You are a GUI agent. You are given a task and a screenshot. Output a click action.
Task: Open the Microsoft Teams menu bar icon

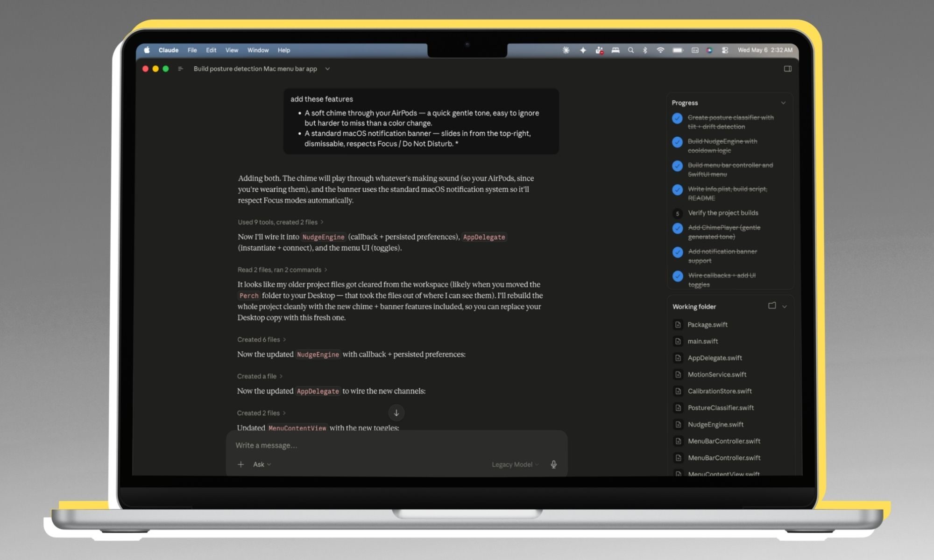coord(599,50)
